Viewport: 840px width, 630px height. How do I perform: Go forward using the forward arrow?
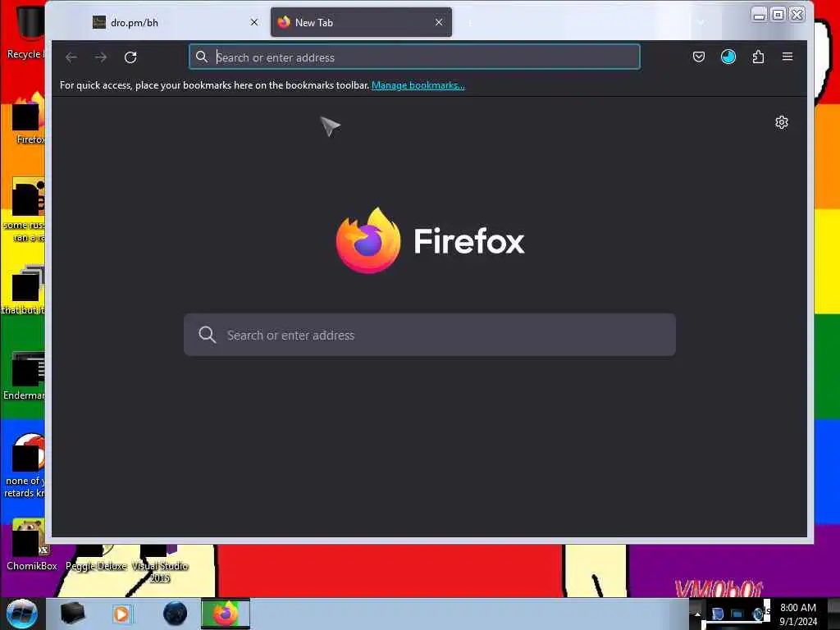[101, 57]
